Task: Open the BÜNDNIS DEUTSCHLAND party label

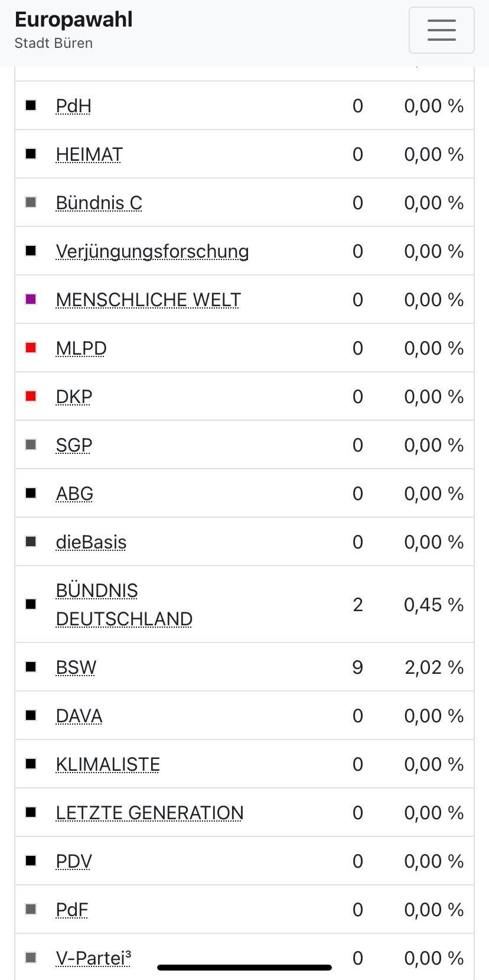Action: (124, 605)
